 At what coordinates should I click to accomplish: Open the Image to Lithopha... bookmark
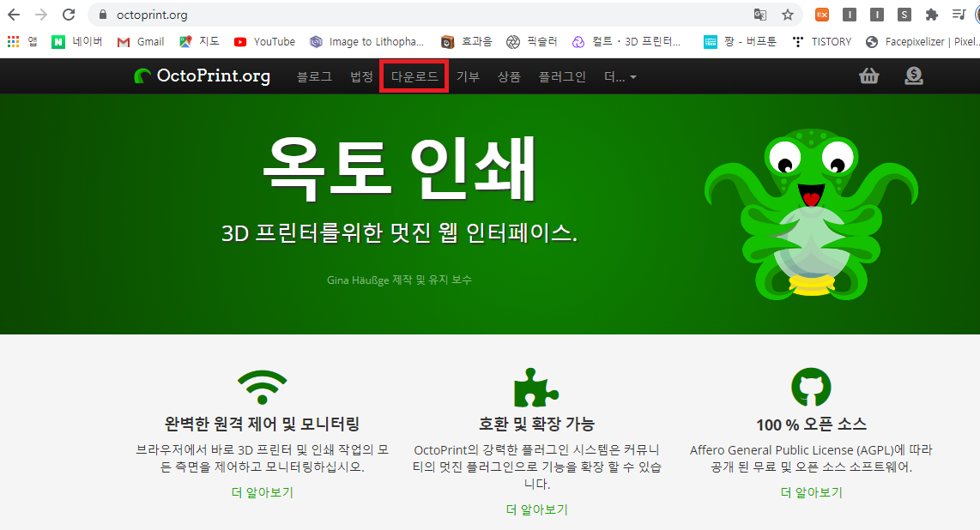click(367, 42)
